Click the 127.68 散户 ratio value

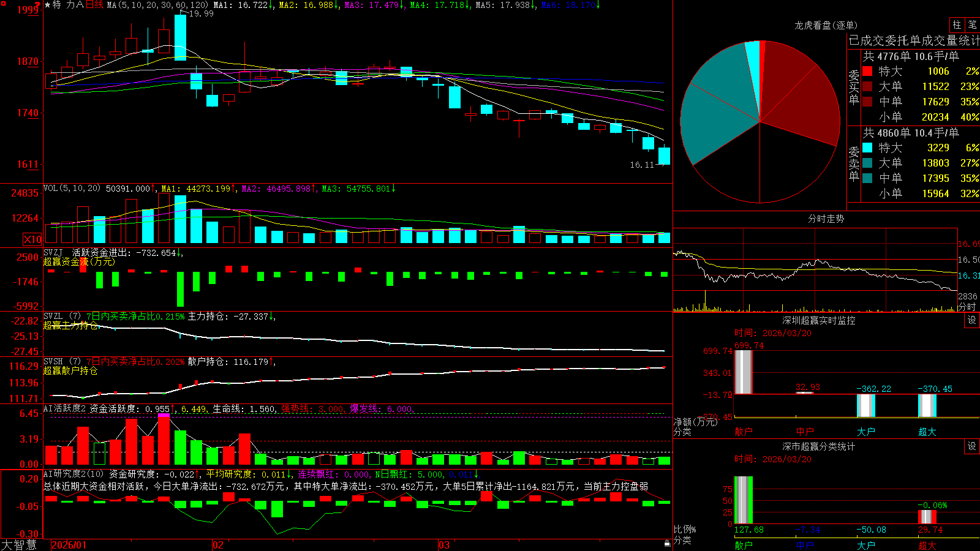(749, 530)
